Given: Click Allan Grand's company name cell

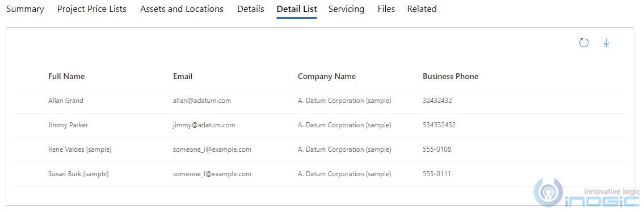Looking at the screenshot, I should [344, 101].
